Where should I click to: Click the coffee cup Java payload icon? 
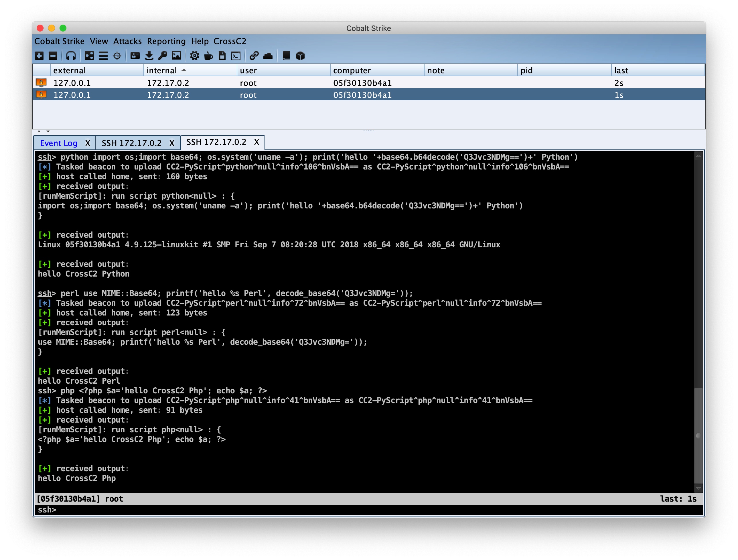[208, 56]
